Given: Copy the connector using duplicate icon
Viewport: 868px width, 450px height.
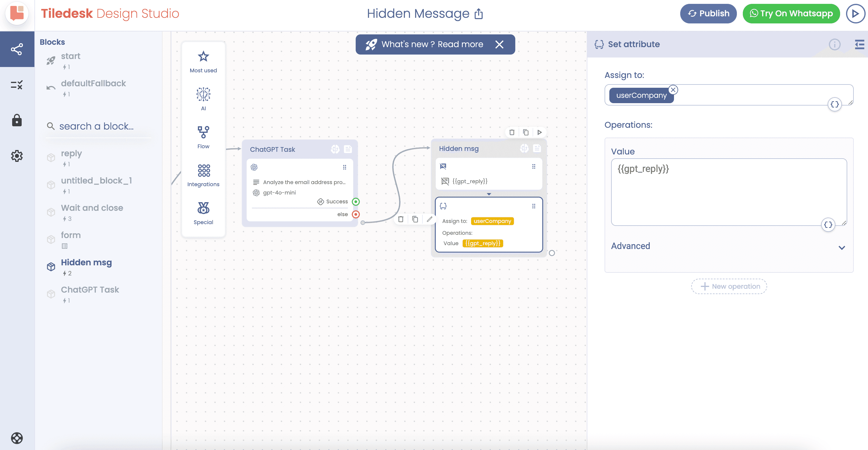Looking at the screenshot, I should (x=415, y=219).
